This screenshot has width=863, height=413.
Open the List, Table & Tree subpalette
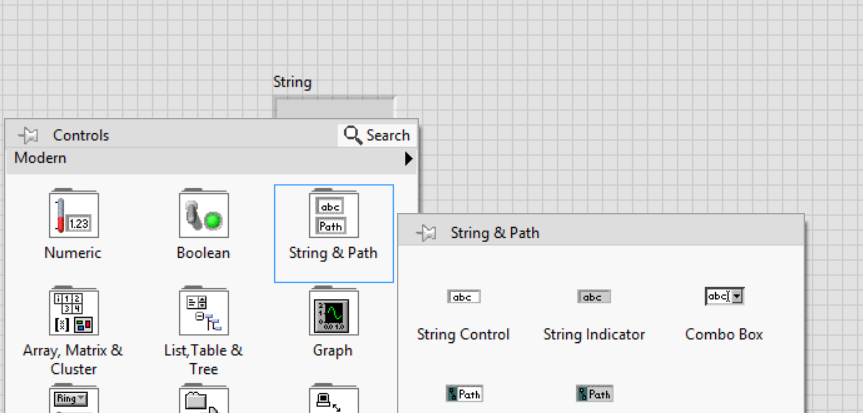(x=203, y=312)
